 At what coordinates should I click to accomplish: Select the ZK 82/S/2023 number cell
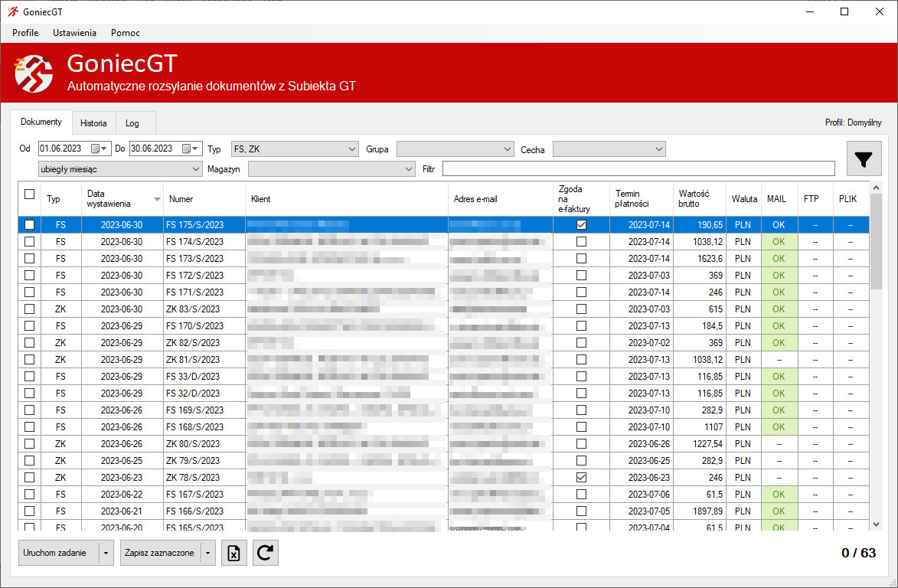tap(204, 343)
